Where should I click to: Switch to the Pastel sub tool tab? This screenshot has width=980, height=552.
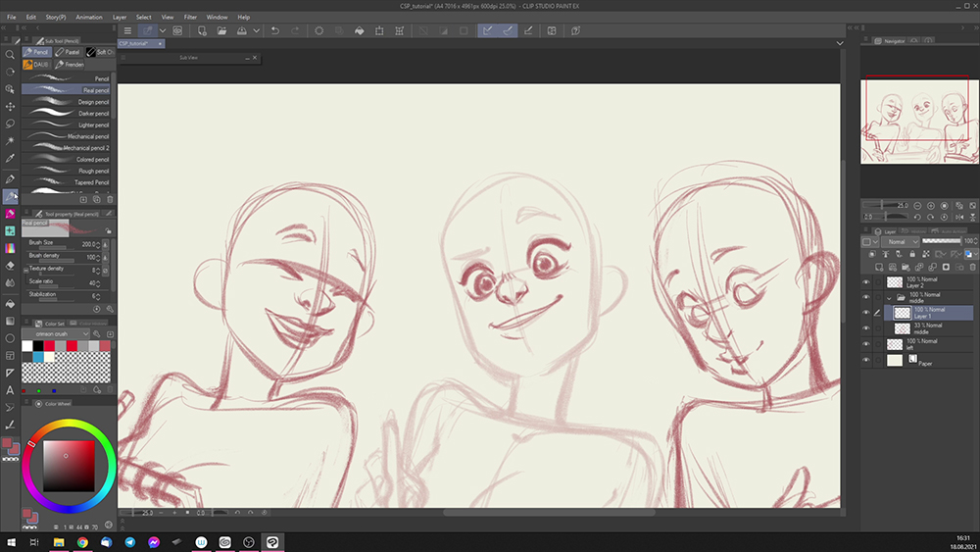[x=69, y=52]
